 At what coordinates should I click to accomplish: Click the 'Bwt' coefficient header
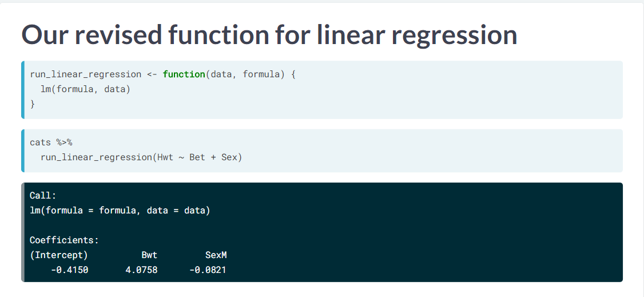point(149,255)
